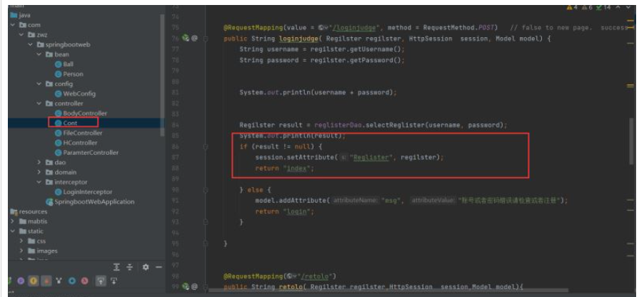This screenshot has height=297, width=644.
Task: Click the project tree vertical scrollbar
Action: tap(162, 75)
